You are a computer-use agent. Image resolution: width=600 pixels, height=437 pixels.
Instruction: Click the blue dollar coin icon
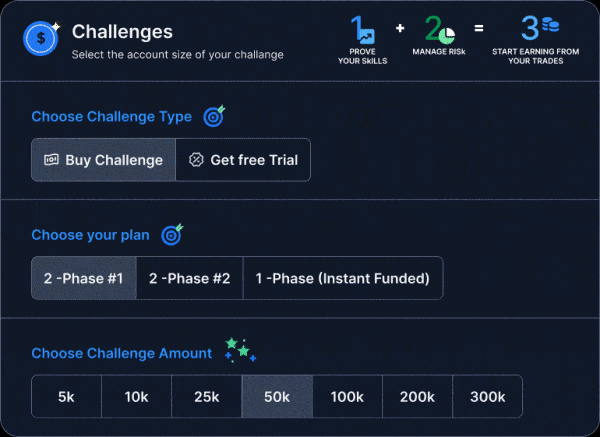(41, 39)
